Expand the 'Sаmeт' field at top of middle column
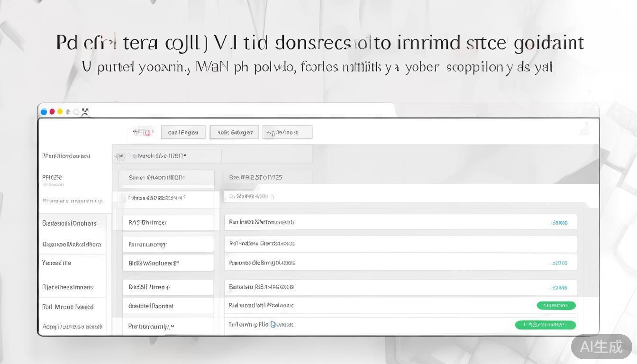Screen dimensions: 637x364 (166, 178)
